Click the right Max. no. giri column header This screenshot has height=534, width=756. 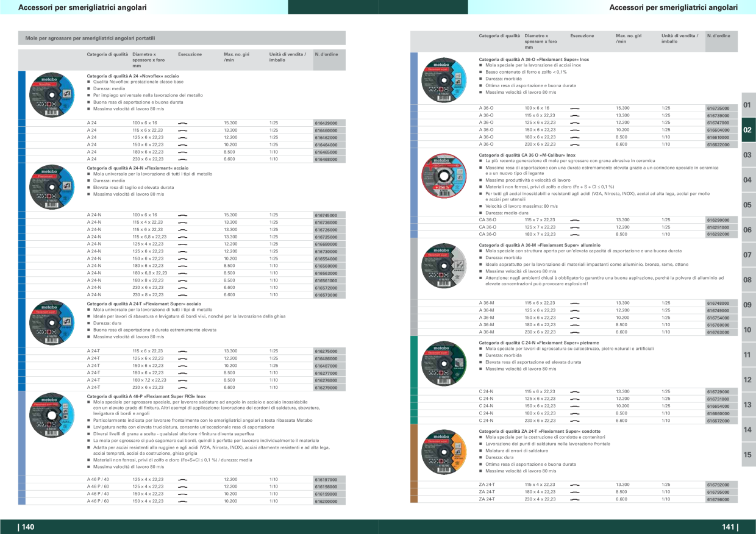pos(629,38)
